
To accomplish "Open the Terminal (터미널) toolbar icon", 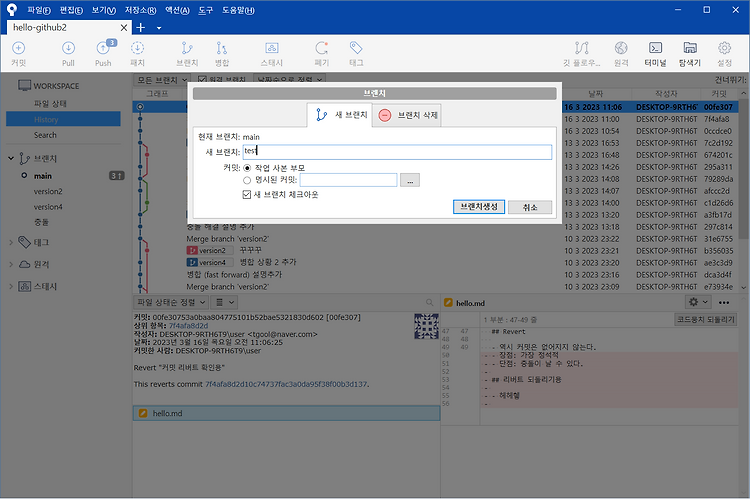I will tap(655, 48).
